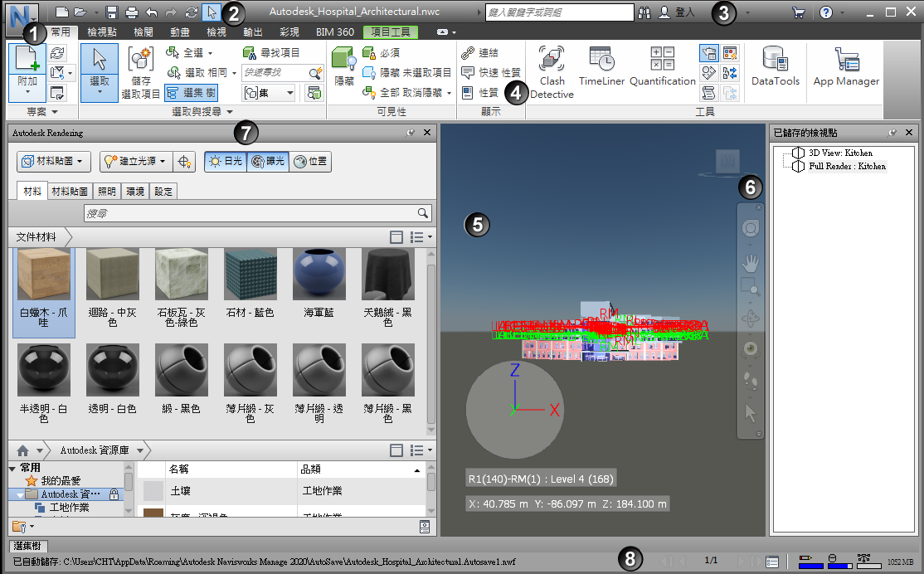This screenshot has width=924, height=574.
Task: Open the shopping cart icon in title bar
Action: [799, 12]
